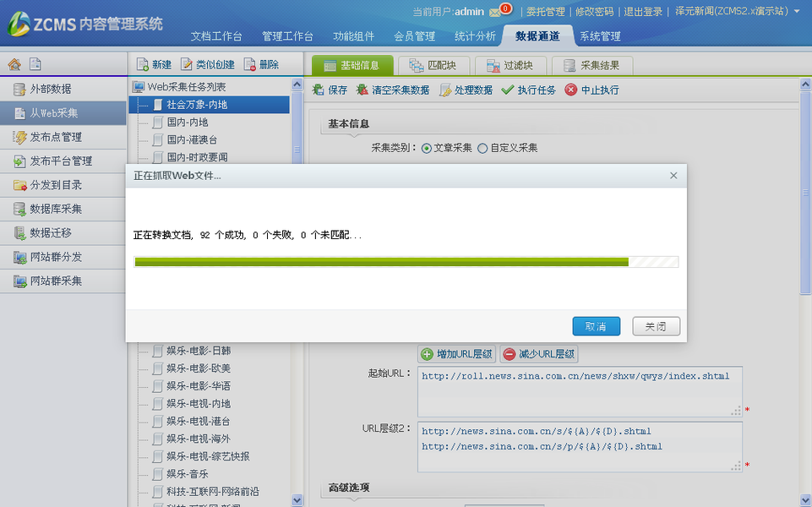The height and width of the screenshot is (507, 812).
Task: Click the red 删除 delete icon
Action: click(249, 65)
